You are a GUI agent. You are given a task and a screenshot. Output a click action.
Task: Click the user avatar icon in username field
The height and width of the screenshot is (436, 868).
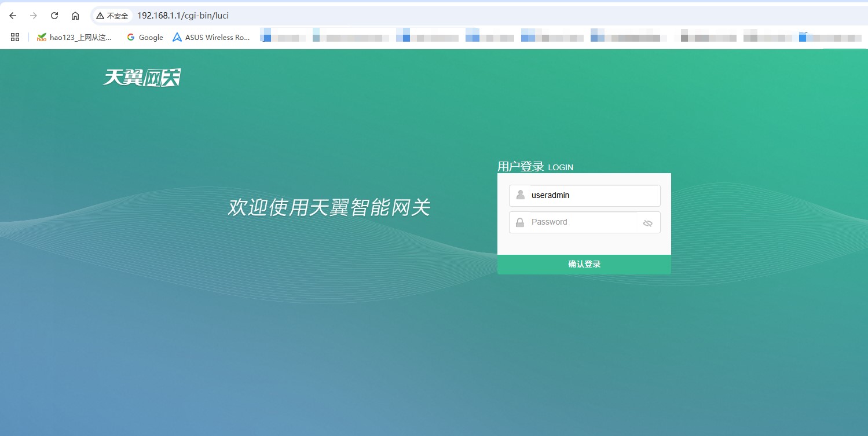520,195
